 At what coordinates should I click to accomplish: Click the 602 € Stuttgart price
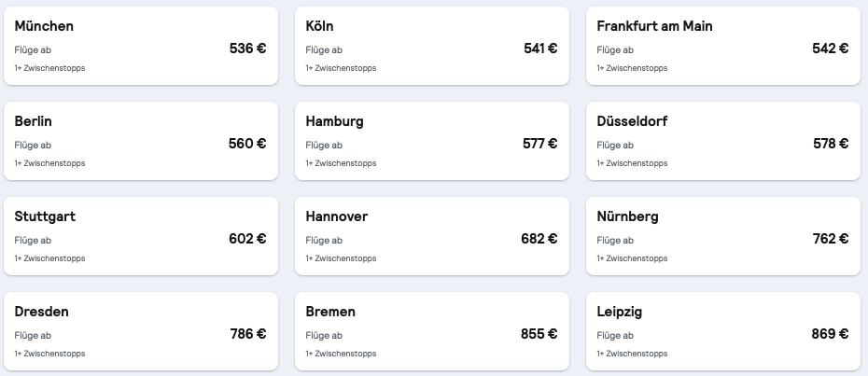click(247, 239)
